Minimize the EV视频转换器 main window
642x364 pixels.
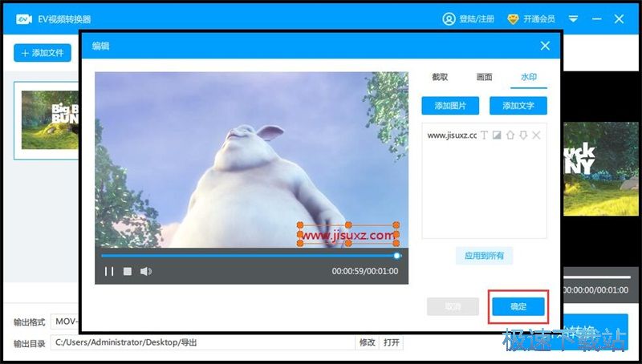tap(596, 18)
